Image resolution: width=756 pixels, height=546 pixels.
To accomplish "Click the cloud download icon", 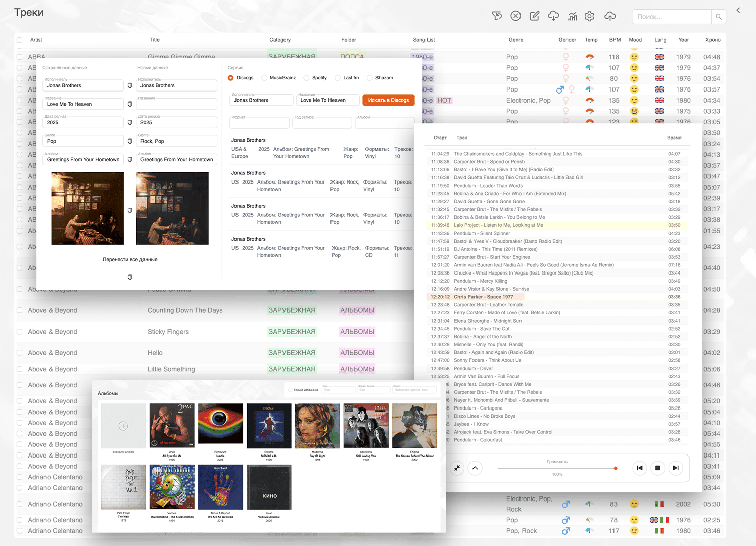I will [553, 16].
